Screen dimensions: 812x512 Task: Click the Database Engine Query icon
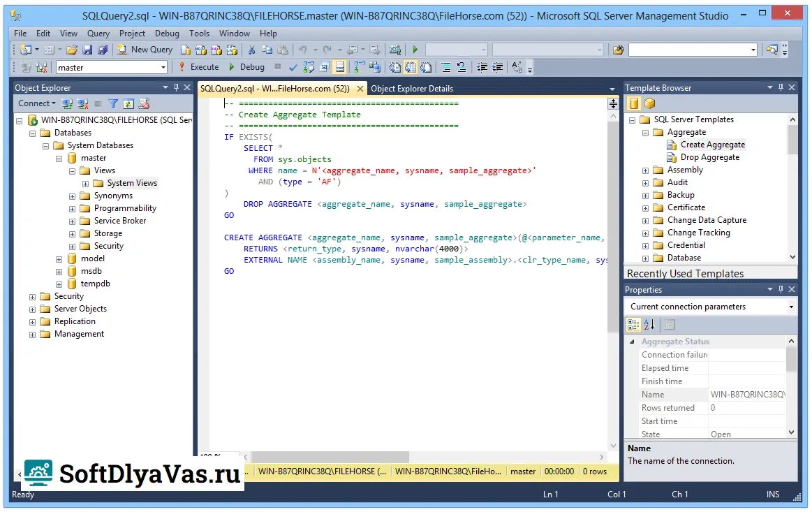point(186,50)
